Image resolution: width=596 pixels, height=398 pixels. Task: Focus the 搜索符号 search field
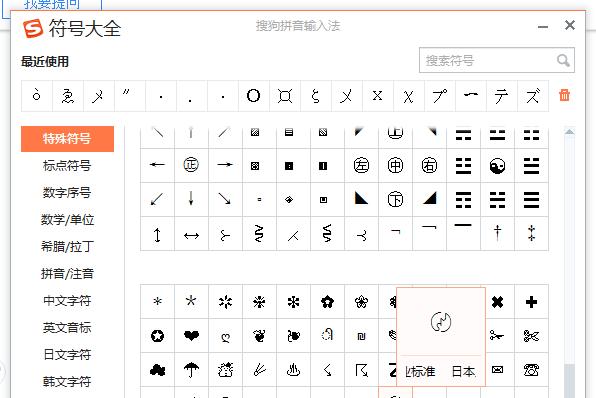tap(497, 60)
